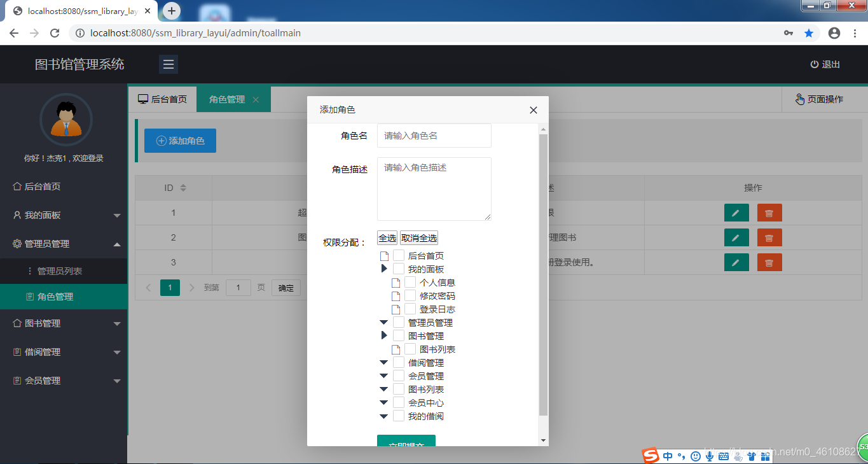
Task: Open 后台首页 in the sidebar
Action: point(64,186)
